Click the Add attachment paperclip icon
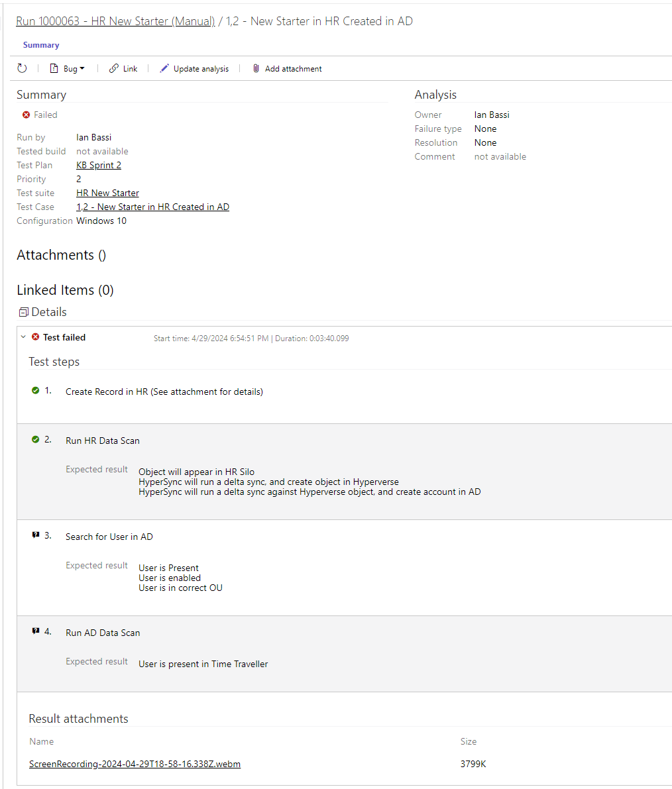 [256, 68]
